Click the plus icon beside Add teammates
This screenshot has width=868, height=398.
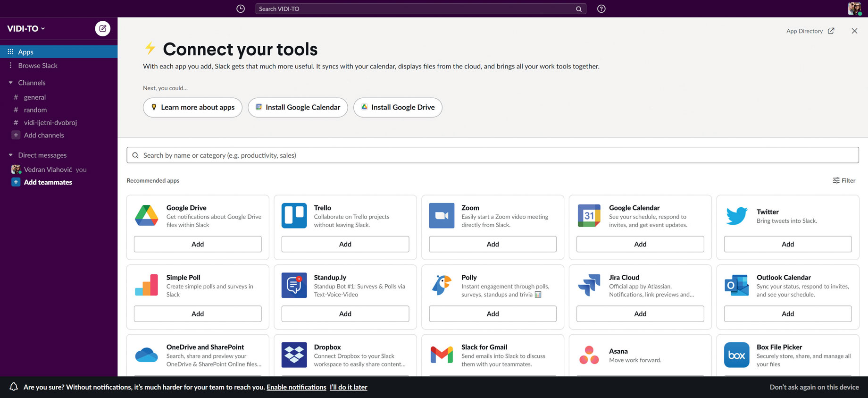16,182
